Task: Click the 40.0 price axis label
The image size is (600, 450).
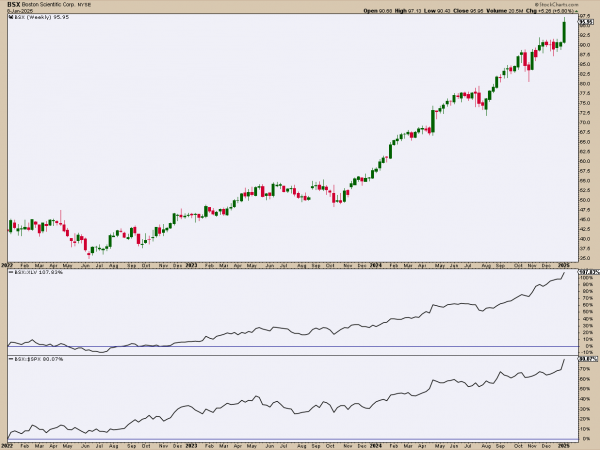Action: (x=584, y=239)
